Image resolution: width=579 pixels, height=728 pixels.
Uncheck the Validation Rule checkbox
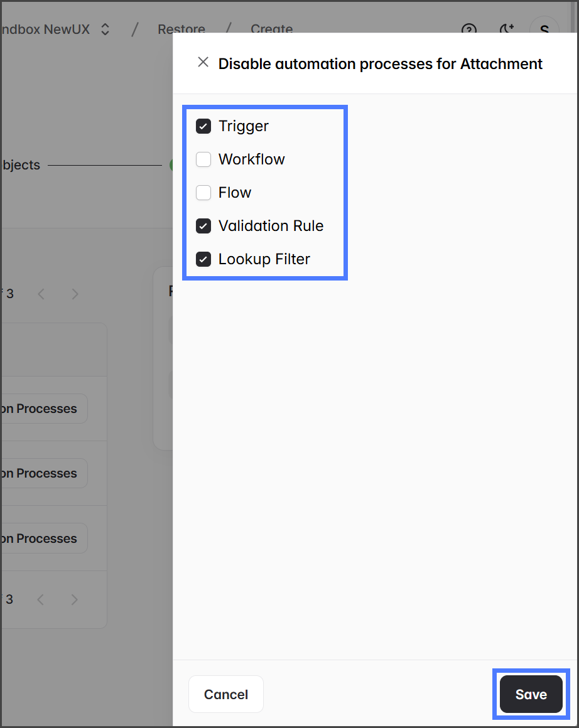pyautogui.click(x=203, y=226)
